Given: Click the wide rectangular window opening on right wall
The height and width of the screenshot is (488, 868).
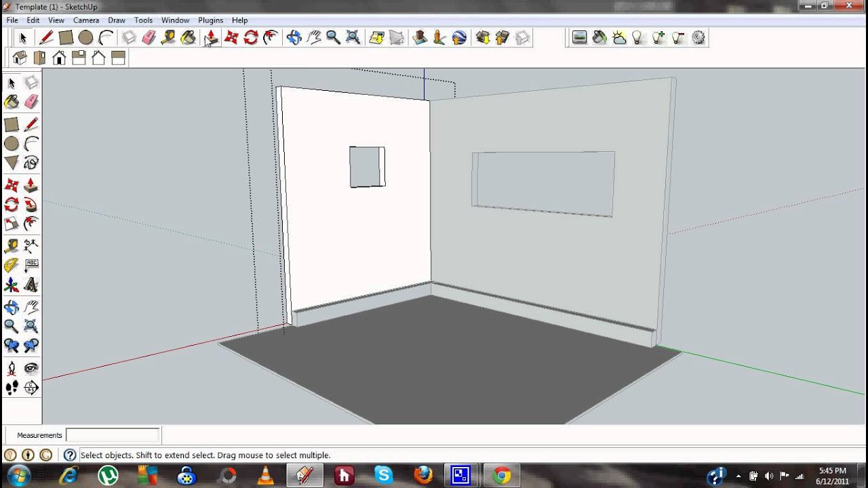Looking at the screenshot, I should 543,184.
